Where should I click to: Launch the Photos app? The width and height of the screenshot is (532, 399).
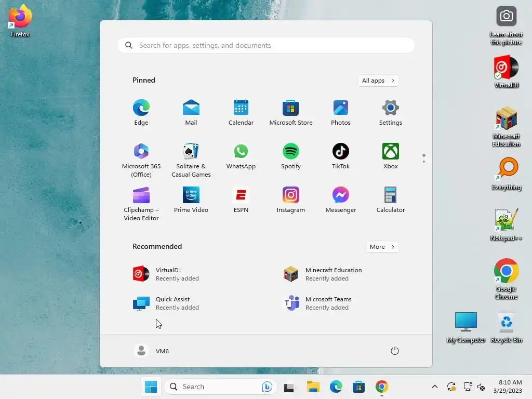tap(341, 113)
